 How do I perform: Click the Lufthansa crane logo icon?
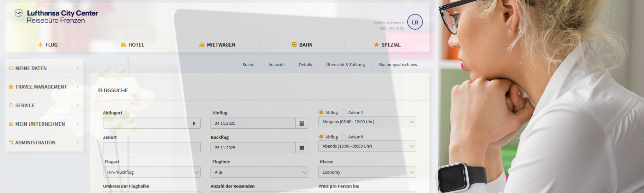click(19, 13)
